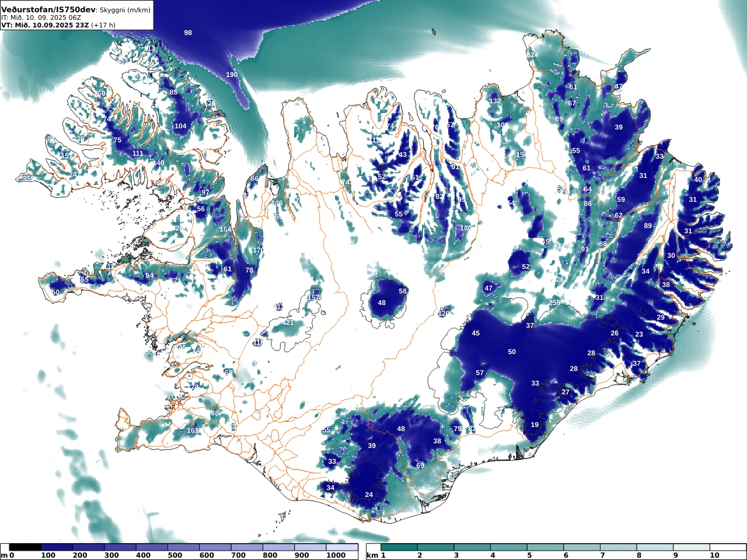Image resolution: width=747 pixels, height=560 pixels.
Task: Click the 132 visibility value
Action: coord(495,101)
